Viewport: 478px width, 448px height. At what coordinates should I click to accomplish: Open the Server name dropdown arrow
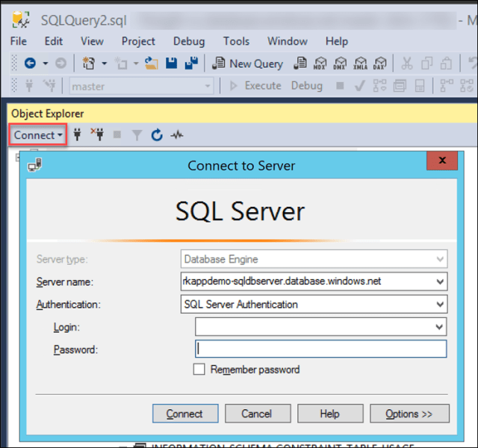[x=440, y=281]
